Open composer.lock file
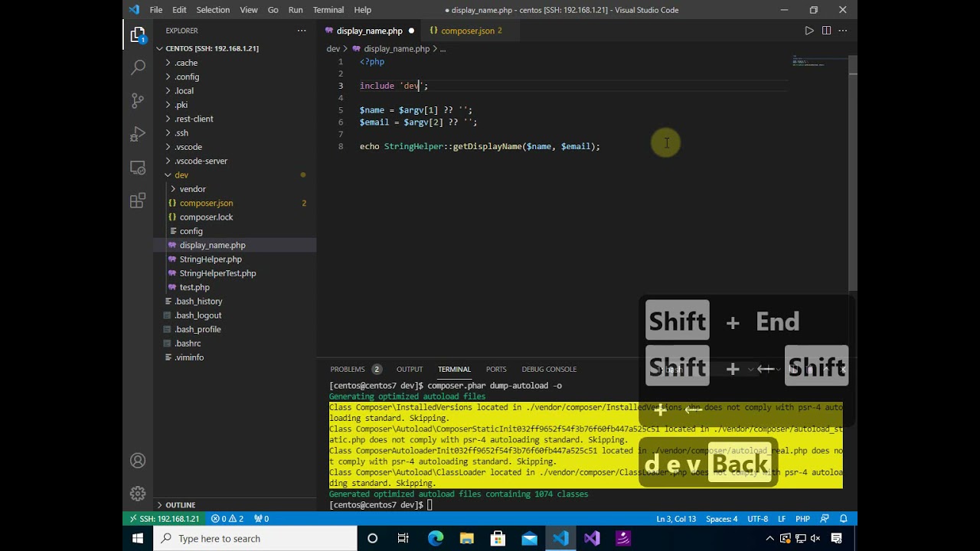 click(x=235, y=217)
